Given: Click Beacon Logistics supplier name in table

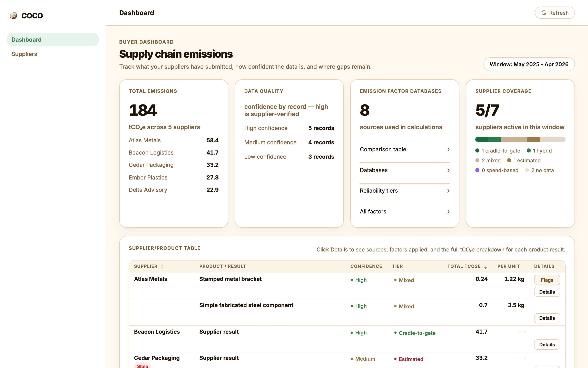Looking at the screenshot, I should pyautogui.click(x=157, y=332).
